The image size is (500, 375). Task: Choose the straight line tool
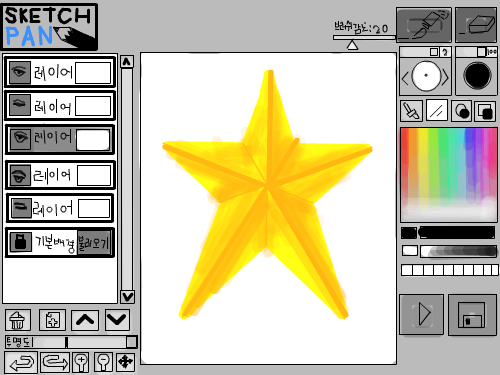point(436,111)
